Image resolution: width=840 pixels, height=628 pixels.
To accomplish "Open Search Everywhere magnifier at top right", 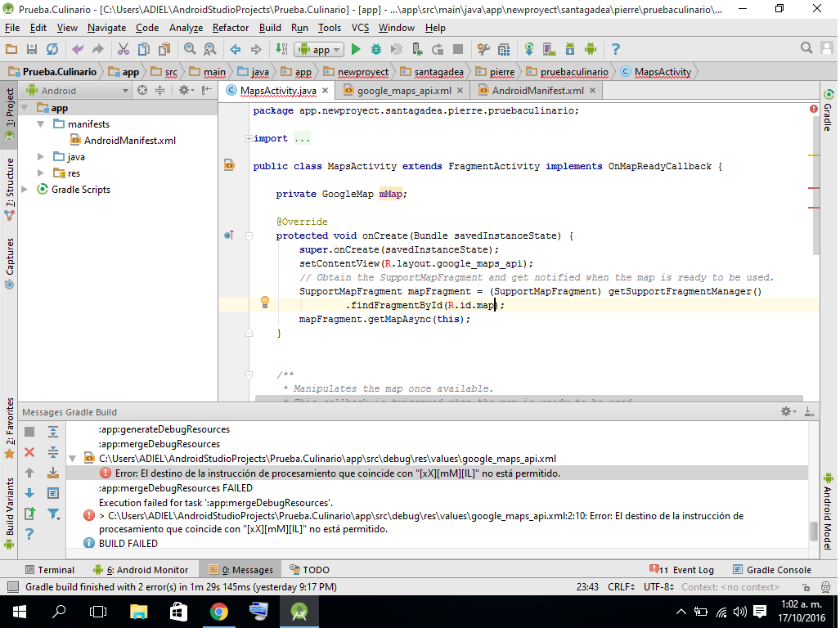I will pos(806,48).
